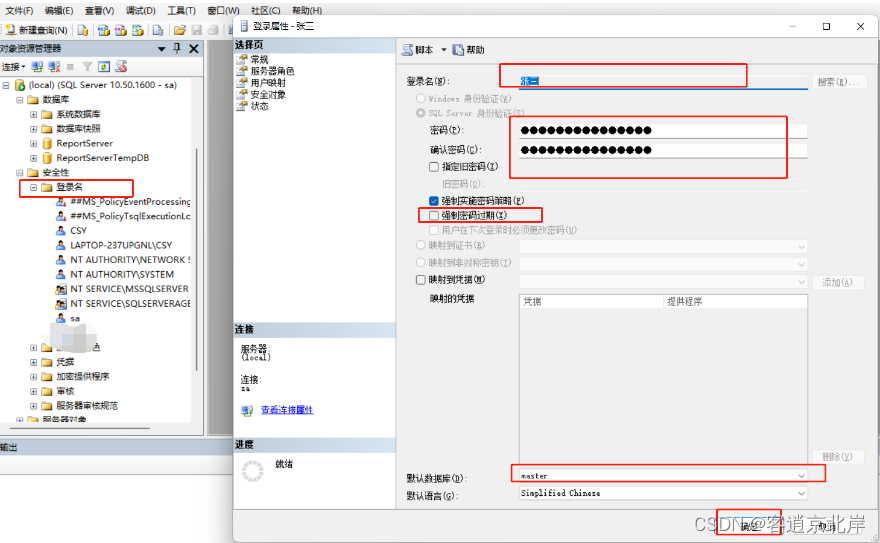The image size is (880, 543).
Task: Uncheck Enforce password policy (强制实施密码策略)
Action: tap(434, 201)
